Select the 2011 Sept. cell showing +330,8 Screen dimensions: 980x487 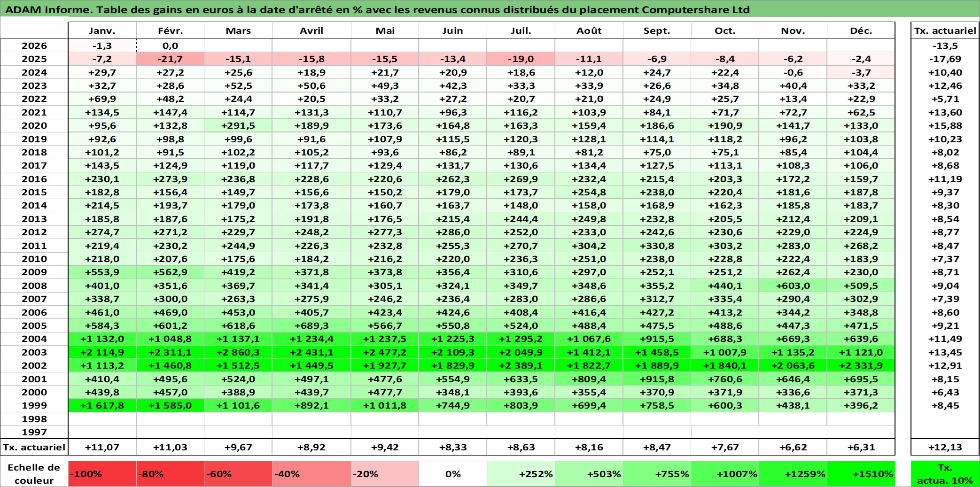657,246
